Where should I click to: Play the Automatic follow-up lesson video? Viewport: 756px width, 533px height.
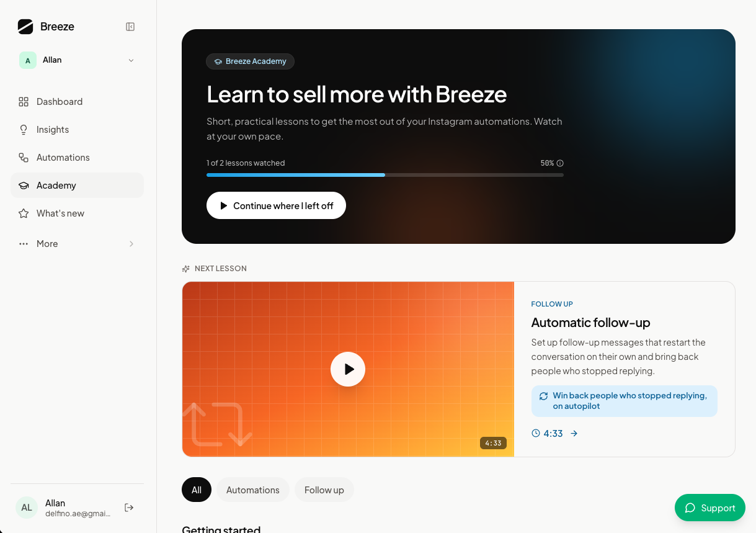click(348, 369)
